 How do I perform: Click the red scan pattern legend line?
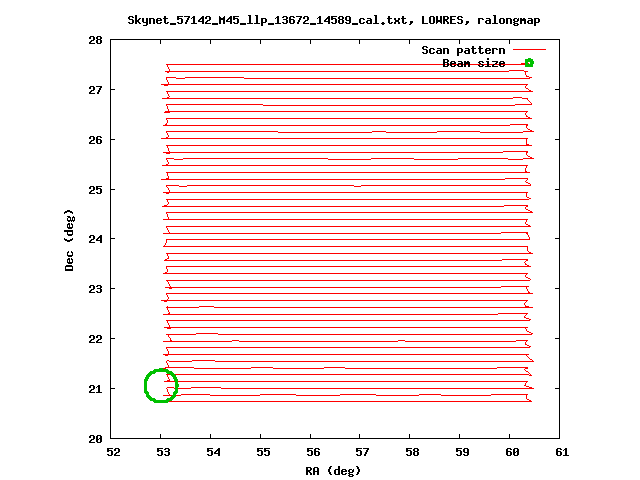pyautogui.click(x=529, y=50)
